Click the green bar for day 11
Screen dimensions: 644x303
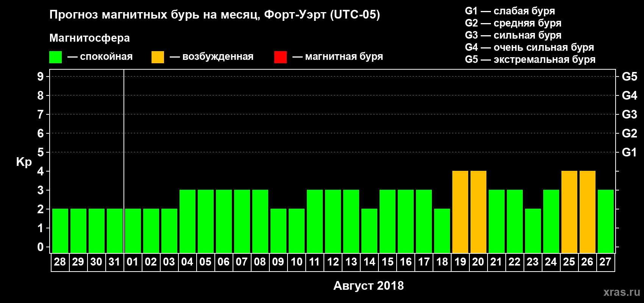tap(315, 221)
